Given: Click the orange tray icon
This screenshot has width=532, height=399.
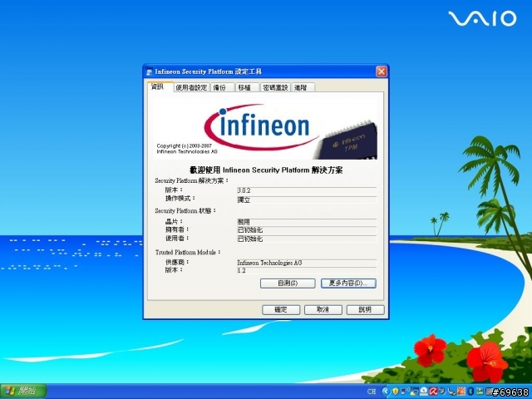Looking at the screenshot, I should pos(461,392).
